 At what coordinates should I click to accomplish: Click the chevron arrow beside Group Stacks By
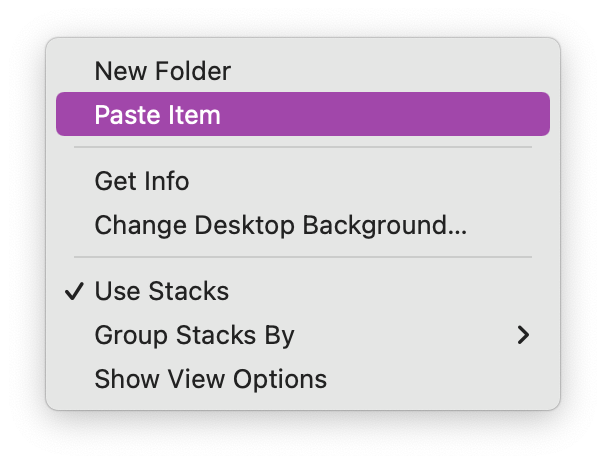(523, 335)
